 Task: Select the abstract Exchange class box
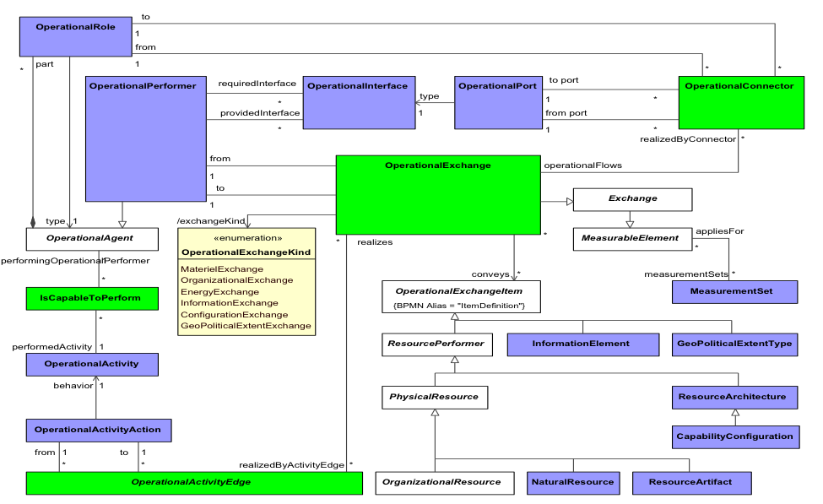pos(632,199)
